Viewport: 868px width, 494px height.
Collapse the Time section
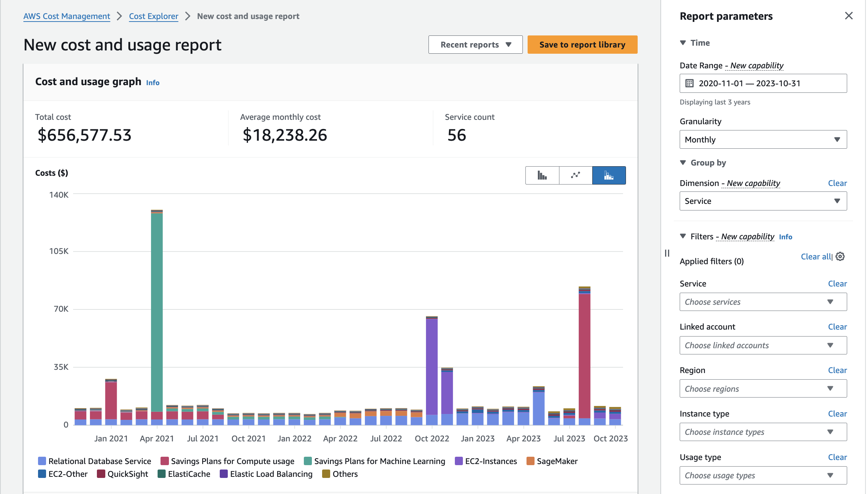(683, 43)
